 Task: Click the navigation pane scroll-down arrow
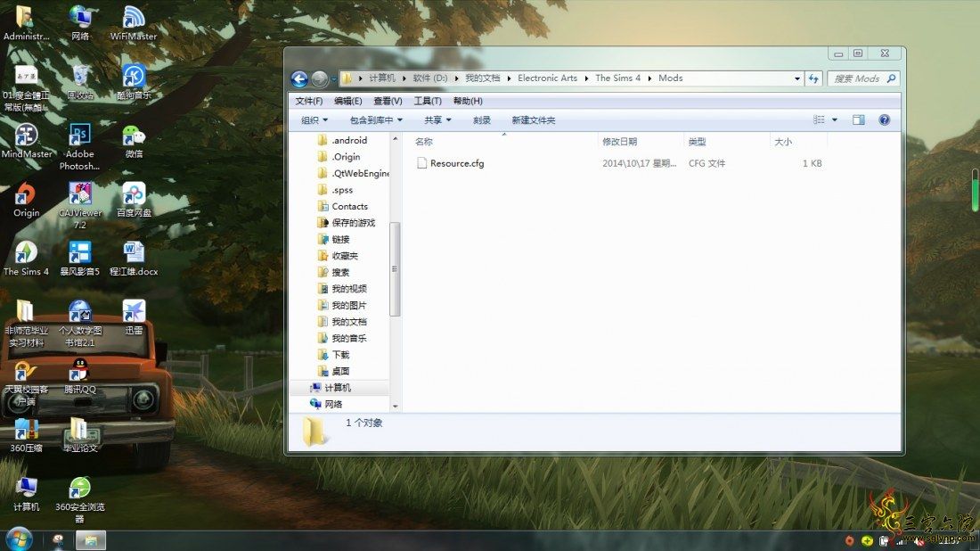pos(395,406)
